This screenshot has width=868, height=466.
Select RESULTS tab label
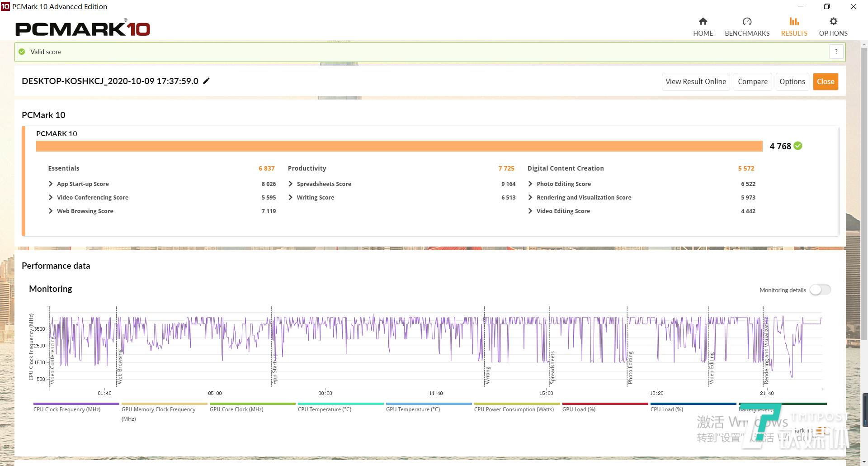[794, 33]
